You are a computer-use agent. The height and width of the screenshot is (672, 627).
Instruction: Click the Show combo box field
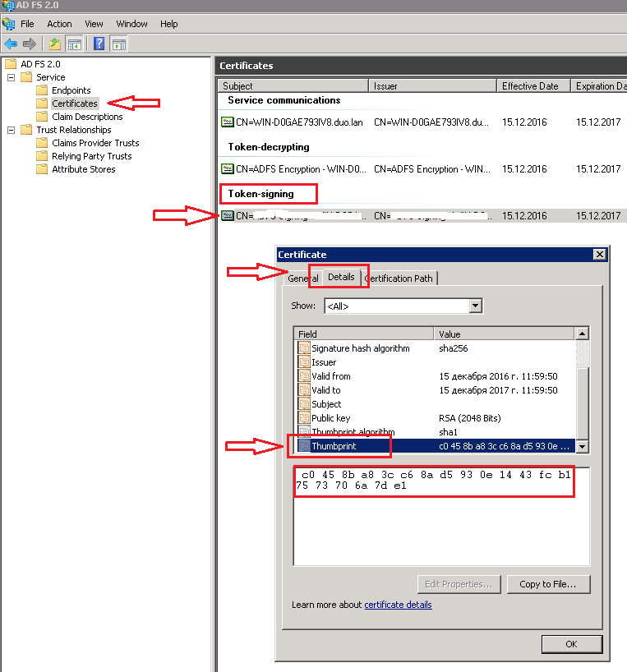tap(403, 306)
